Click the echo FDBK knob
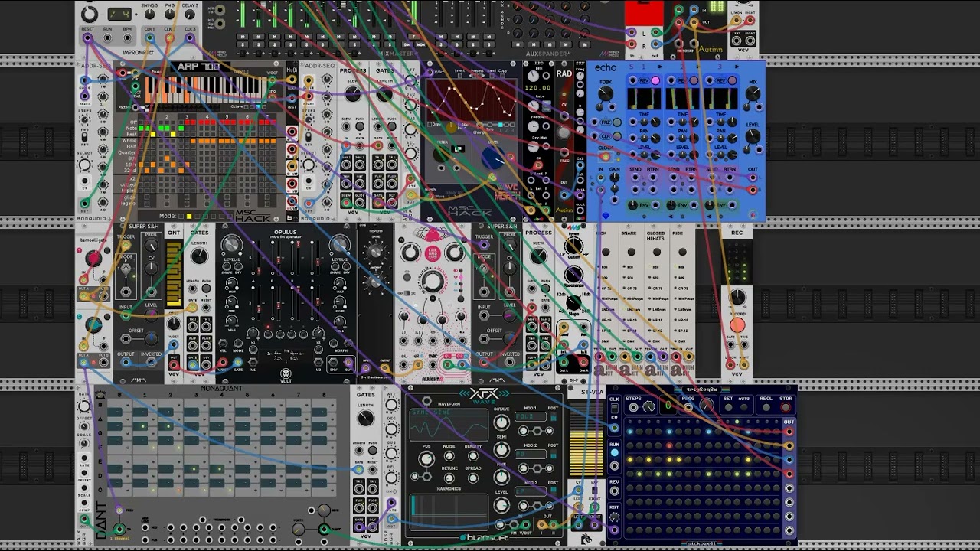 tap(605, 94)
